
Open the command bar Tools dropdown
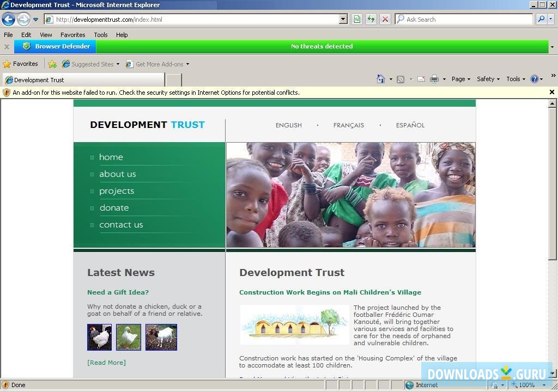tap(515, 79)
